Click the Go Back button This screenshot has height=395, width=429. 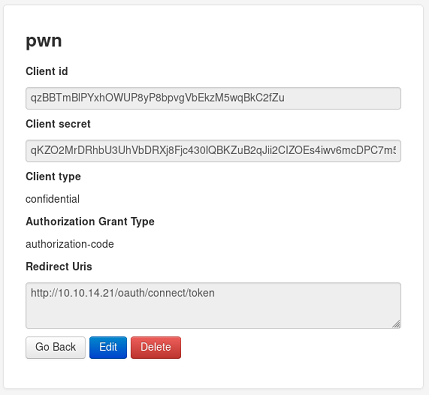(56, 347)
